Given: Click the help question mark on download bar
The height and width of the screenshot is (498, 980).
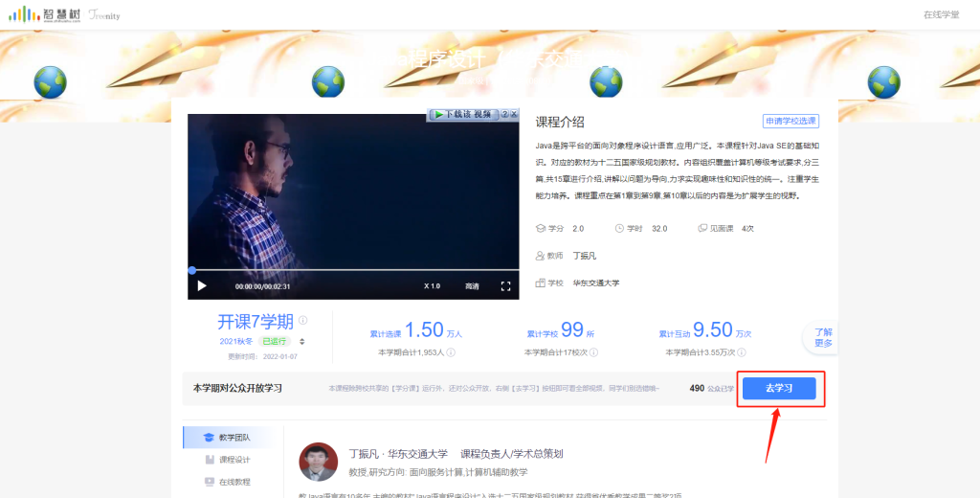Looking at the screenshot, I should pos(504,115).
